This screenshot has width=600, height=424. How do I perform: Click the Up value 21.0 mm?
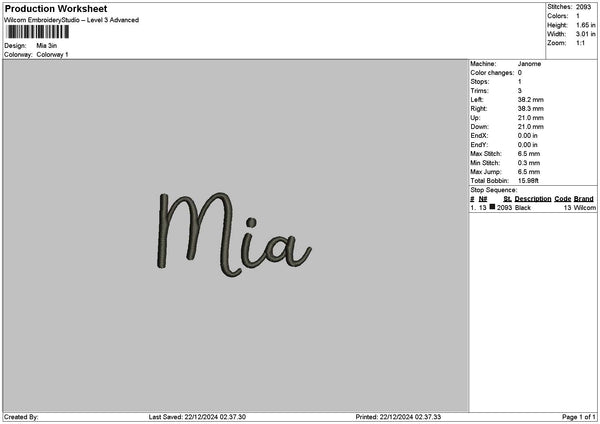[x=530, y=118]
